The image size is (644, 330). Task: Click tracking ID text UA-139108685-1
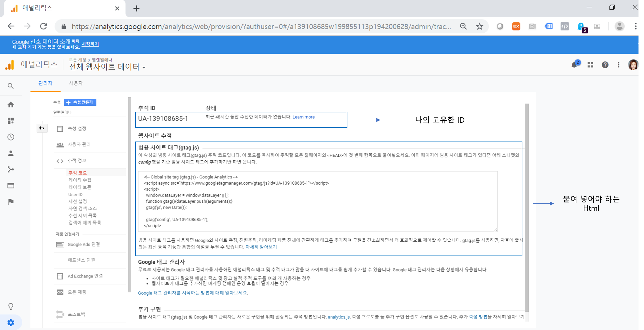tap(163, 119)
